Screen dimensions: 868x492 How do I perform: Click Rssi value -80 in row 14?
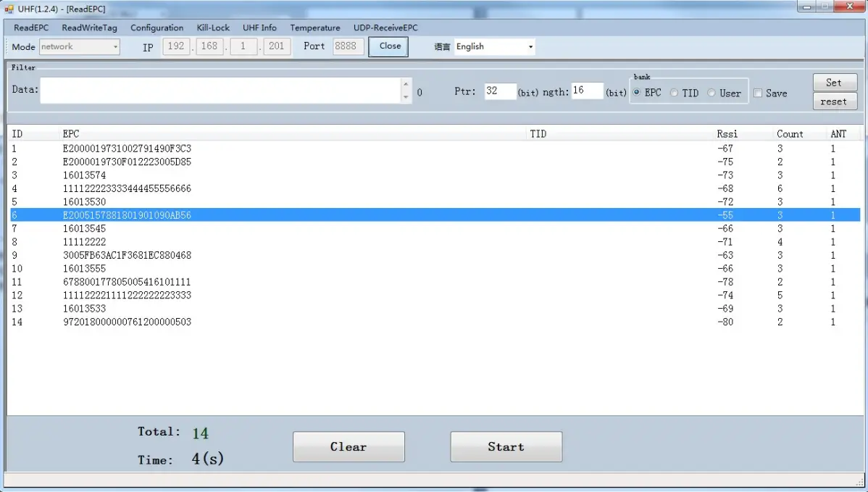point(725,322)
